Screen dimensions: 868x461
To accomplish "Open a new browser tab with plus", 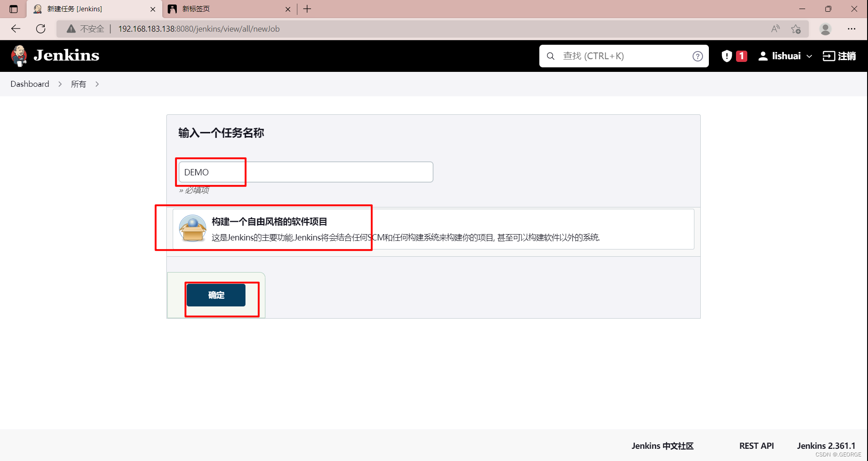I will 307,9.
